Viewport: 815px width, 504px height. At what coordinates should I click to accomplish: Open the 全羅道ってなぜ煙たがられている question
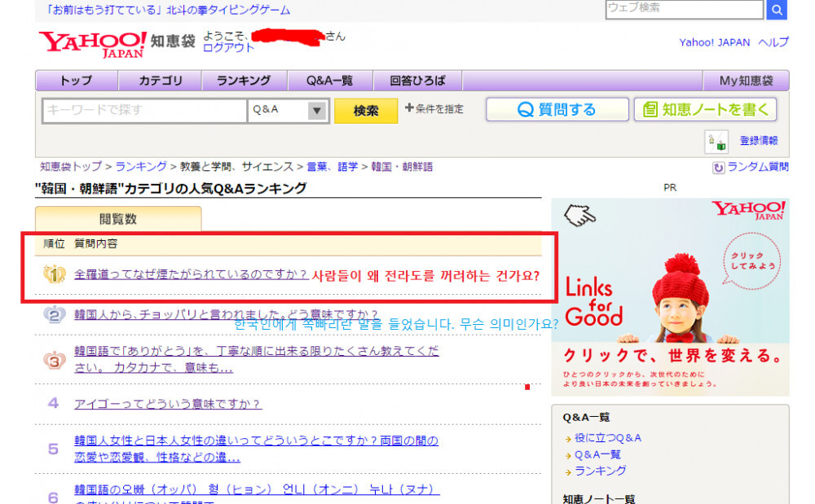[x=192, y=274]
